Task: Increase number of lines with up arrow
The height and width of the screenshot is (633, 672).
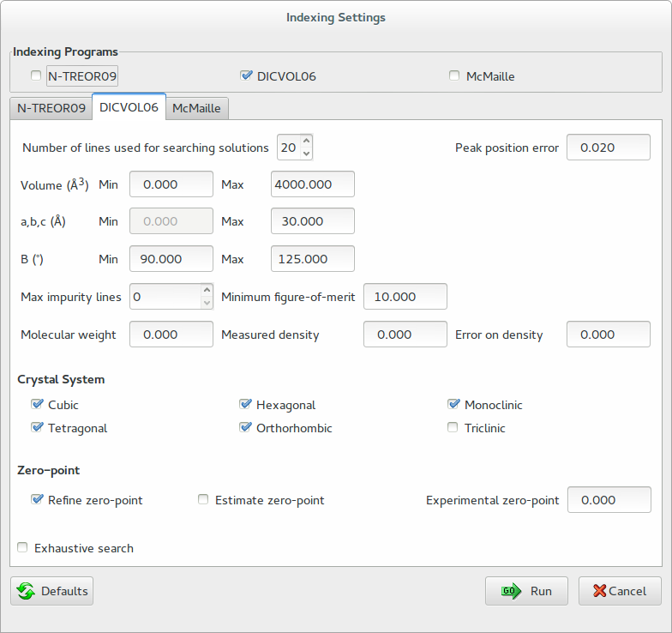Action: click(x=306, y=141)
